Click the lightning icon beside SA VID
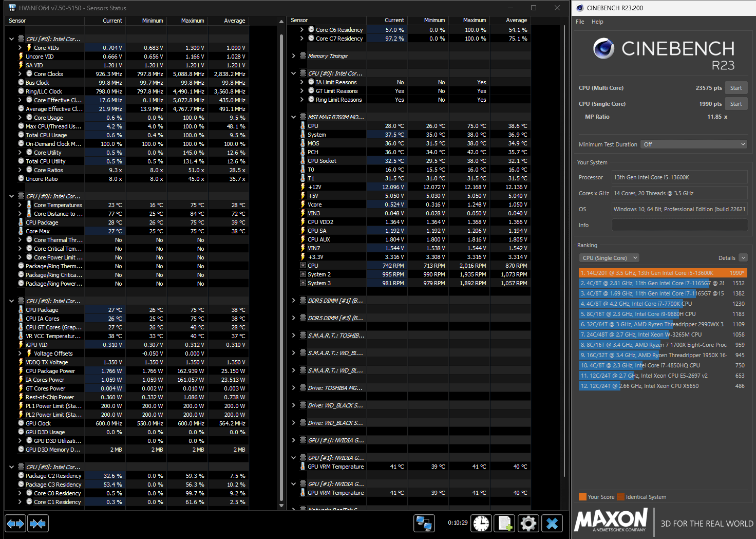Viewport: 756px width, 539px height. [x=21, y=65]
